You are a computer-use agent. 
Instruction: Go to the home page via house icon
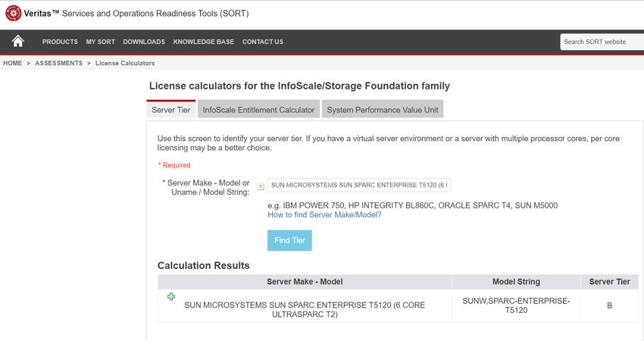tap(17, 41)
